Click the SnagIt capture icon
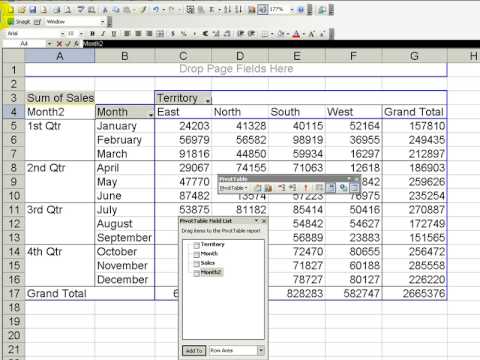The height and width of the screenshot is (360, 480). click(11, 22)
